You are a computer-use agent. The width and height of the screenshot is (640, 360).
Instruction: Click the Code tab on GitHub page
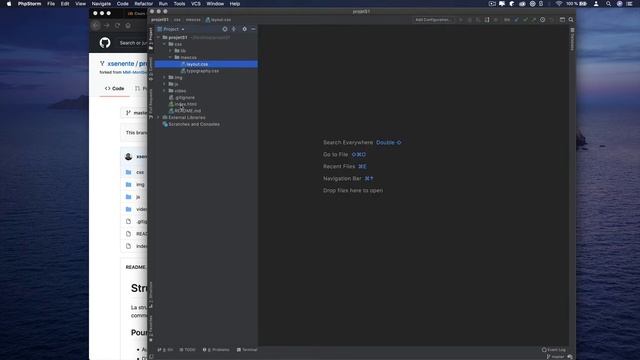pos(114,89)
